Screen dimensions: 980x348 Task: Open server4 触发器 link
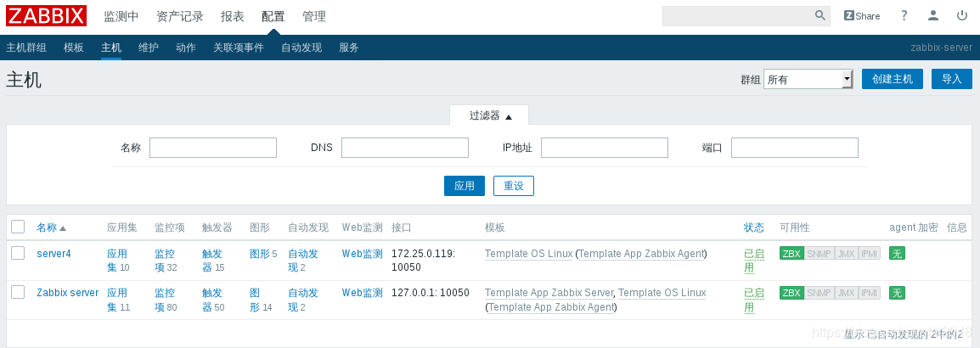tap(212, 261)
